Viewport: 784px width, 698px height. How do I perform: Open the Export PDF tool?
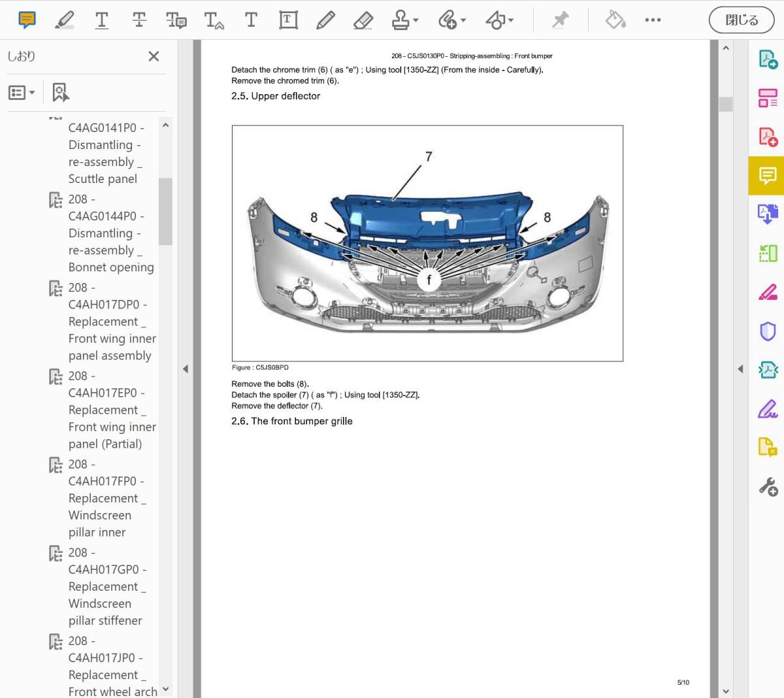(768, 59)
